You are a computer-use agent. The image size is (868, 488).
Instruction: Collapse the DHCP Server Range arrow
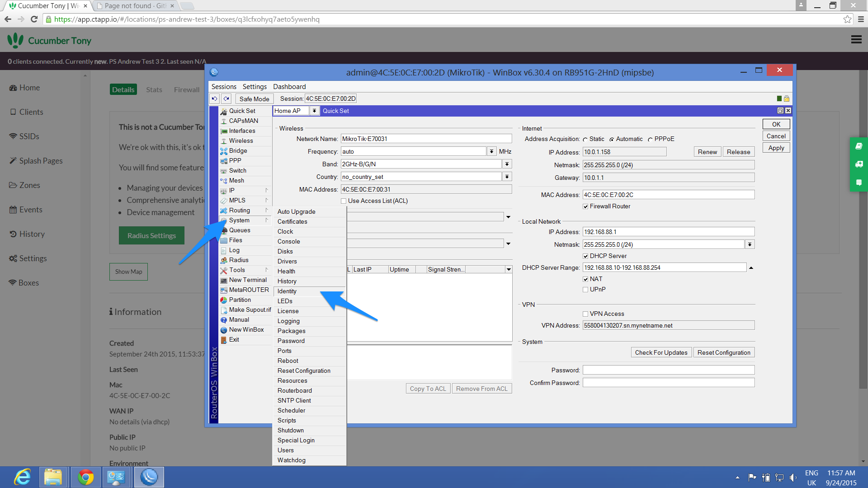[x=751, y=268]
